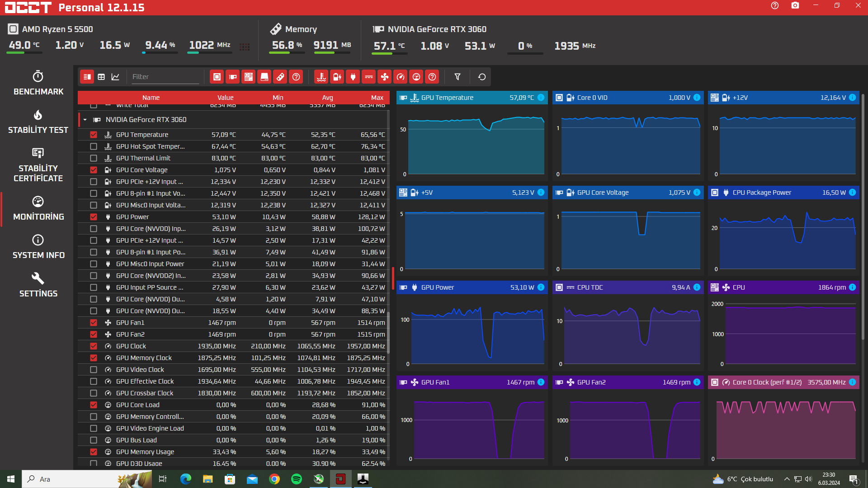Screen dimensions: 868x488
Task: Focus the Filter text field
Action: tap(165, 77)
